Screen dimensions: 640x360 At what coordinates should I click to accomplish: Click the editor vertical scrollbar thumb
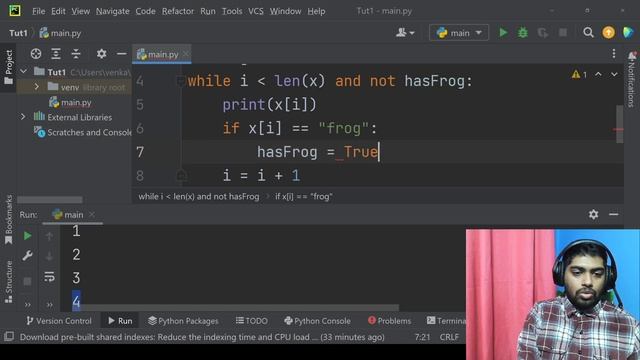click(620, 124)
